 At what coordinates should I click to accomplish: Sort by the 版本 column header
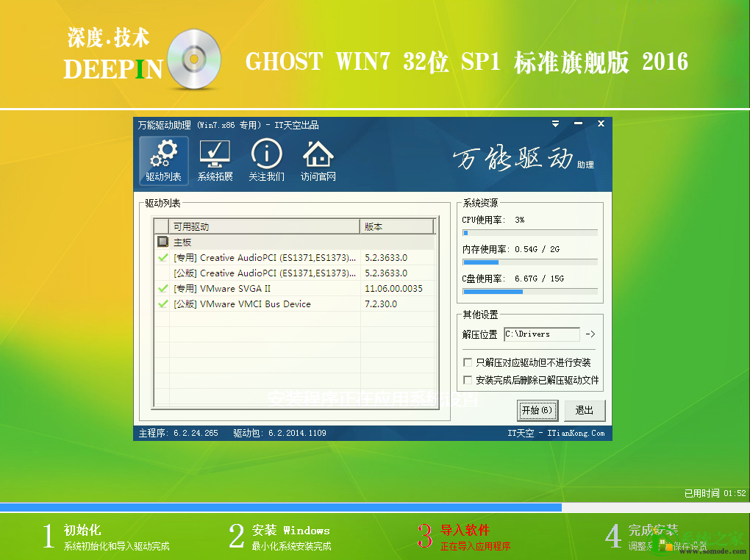pos(397,226)
